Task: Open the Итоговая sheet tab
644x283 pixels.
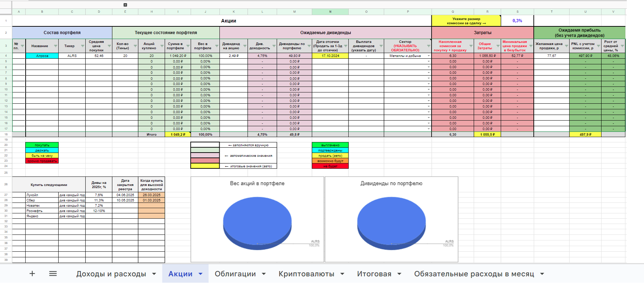Action: 374,274
